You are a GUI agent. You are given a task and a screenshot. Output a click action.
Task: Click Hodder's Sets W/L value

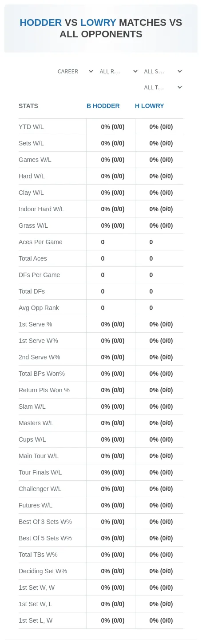point(113,143)
